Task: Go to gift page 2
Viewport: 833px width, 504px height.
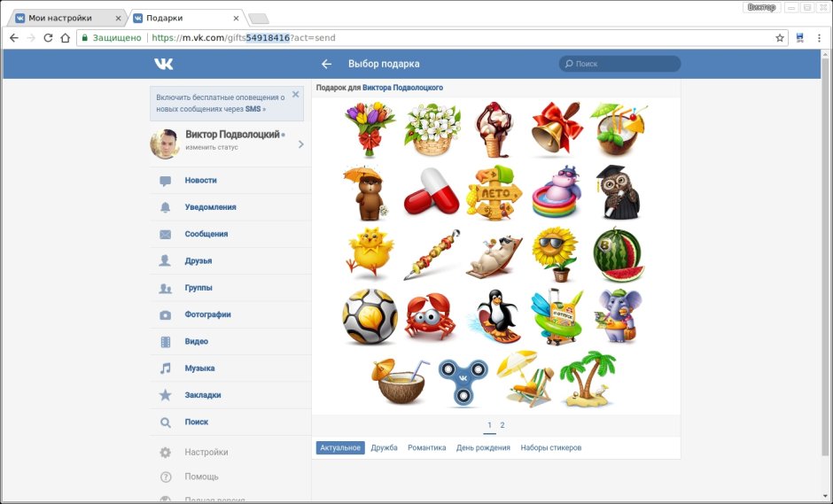Action: tap(502, 425)
